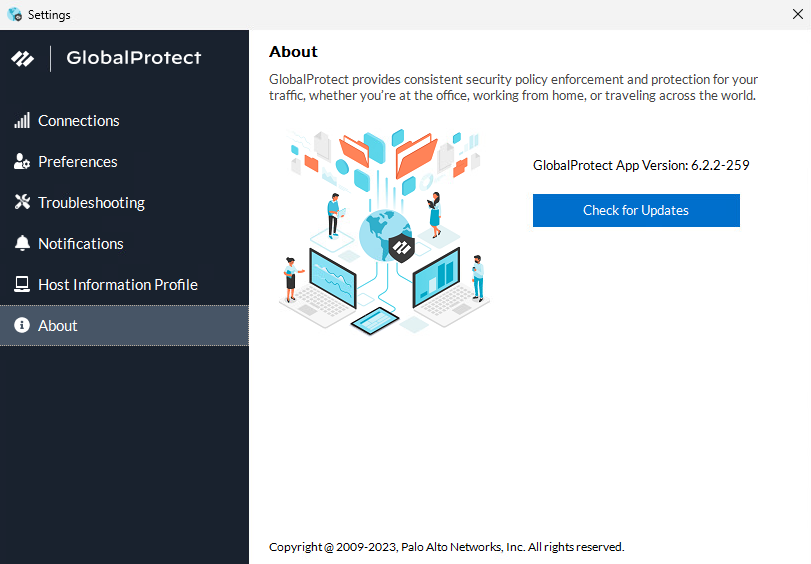Click the GlobalProtect brand name in sidebar

(x=134, y=58)
